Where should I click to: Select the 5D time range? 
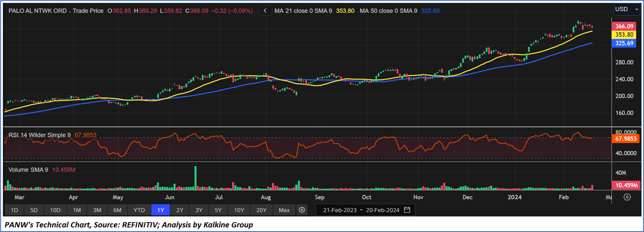[x=34, y=210]
